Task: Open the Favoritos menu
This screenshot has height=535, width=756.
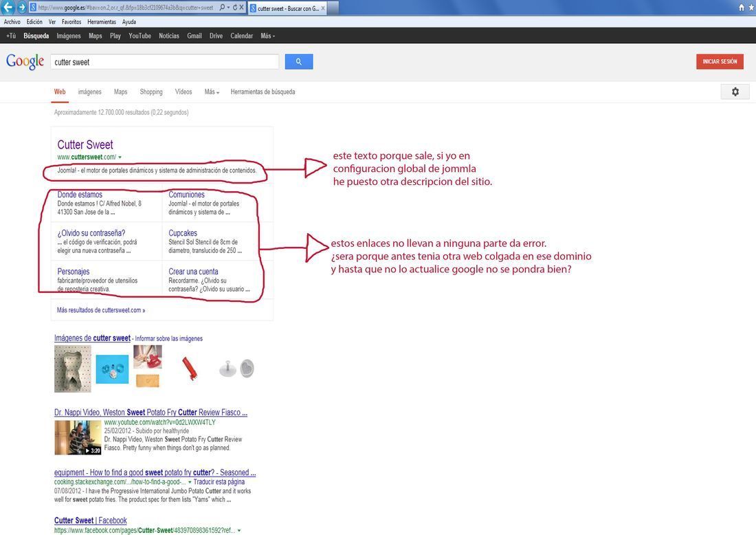Action: 71,22
